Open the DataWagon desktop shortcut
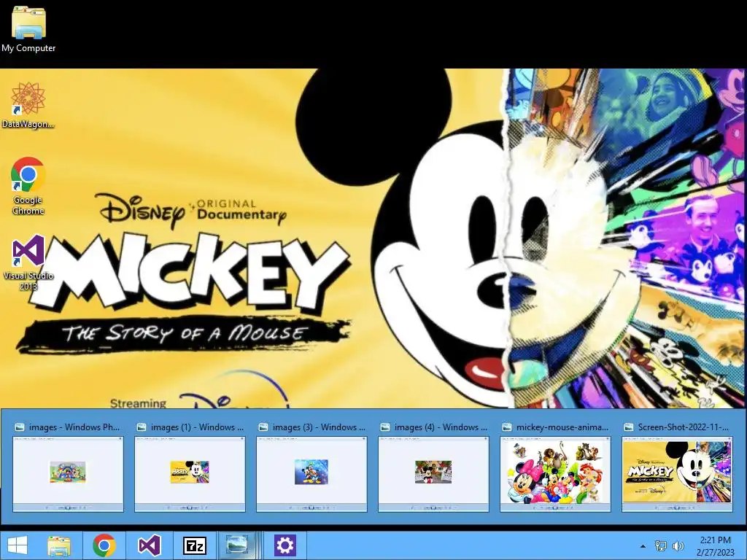 [28, 105]
